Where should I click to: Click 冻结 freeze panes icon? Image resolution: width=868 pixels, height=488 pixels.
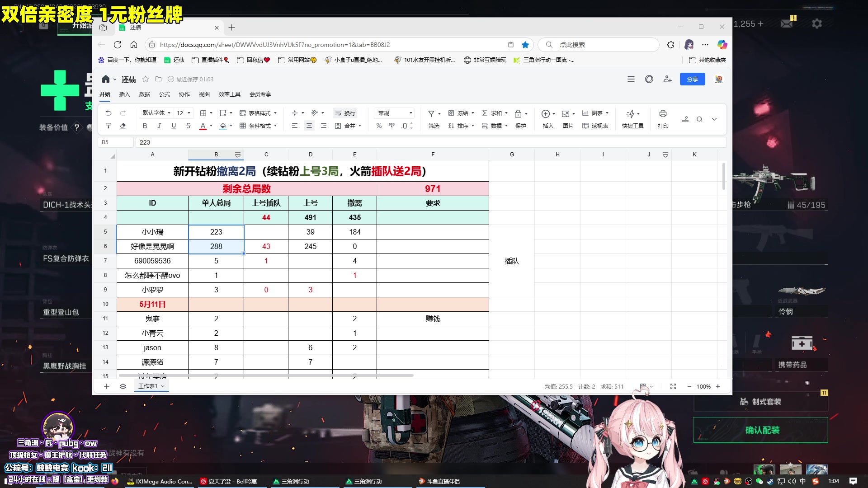[451, 113]
